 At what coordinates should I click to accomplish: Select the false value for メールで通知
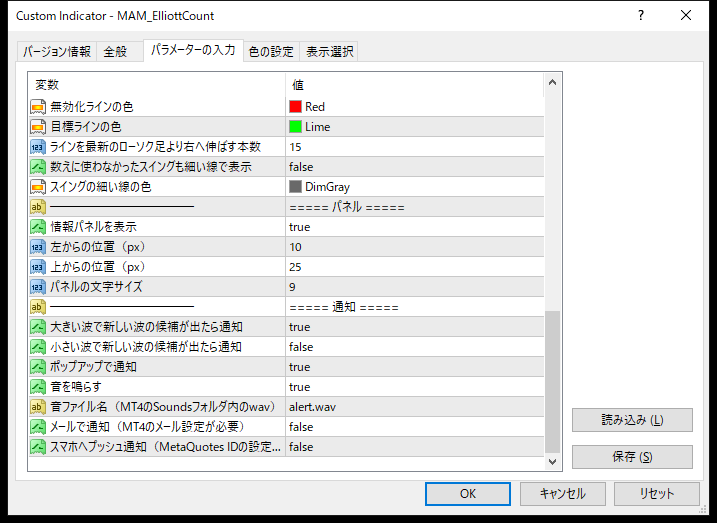[x=301, y=427]
